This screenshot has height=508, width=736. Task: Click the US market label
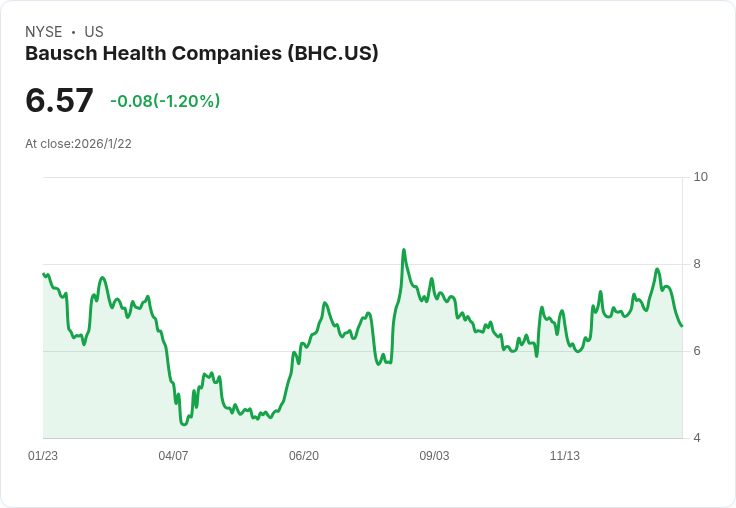pyautogui.click(x=94, y=32)
